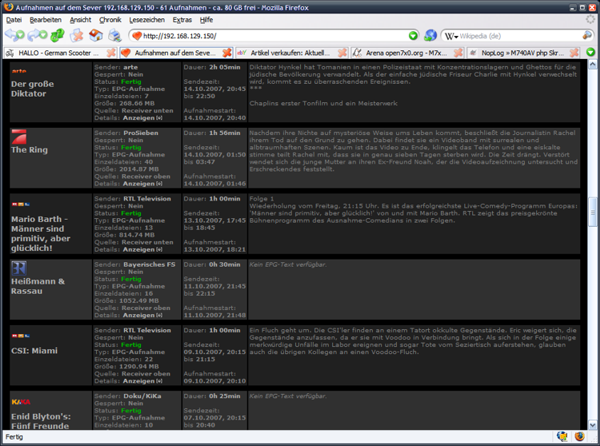Close the Artikel verkaufen tab
Image resolution: width=600 pixels, height=446 pixels.
[342, 53]
